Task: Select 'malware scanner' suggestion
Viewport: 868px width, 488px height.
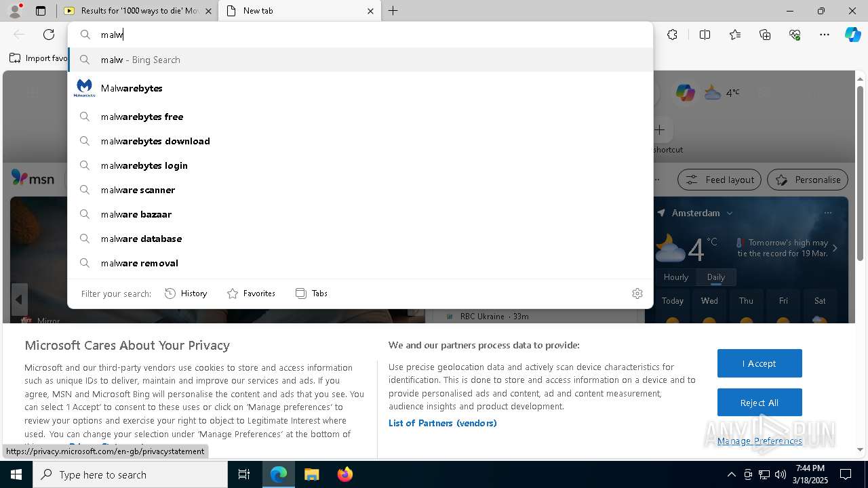Action: click(x=360, y=190)
